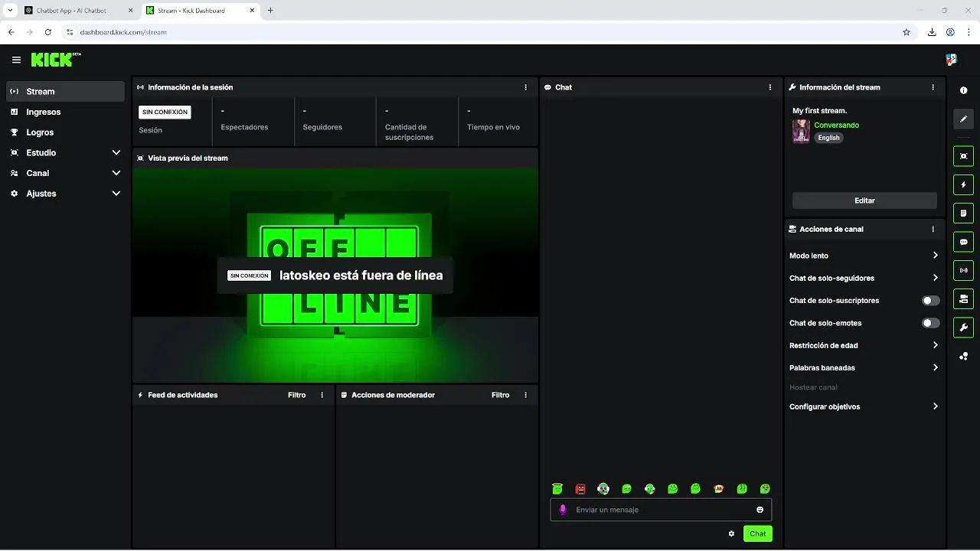Open the Filtro in Feed de actividades
Viewport: 980px width, 551px height.
tap(297, 395)
